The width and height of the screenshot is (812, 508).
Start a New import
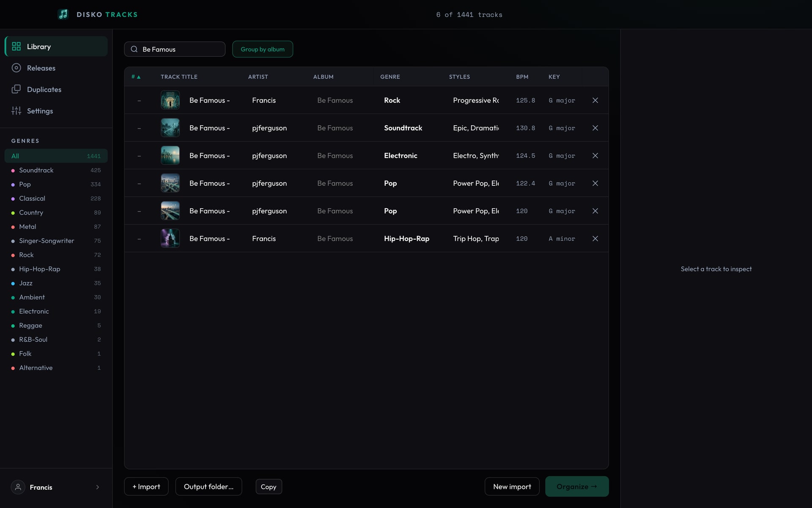point(512,486)
